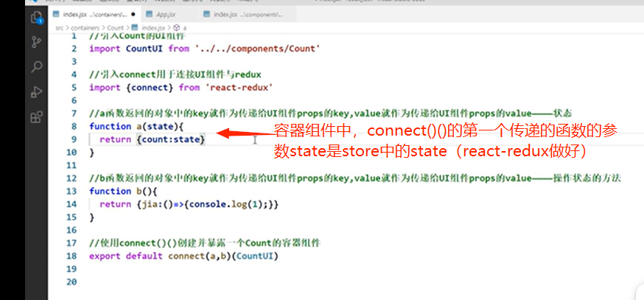Click line number 18 in the gutter
The height and width of the screenshot is (300, 644).
coord(71,256)
